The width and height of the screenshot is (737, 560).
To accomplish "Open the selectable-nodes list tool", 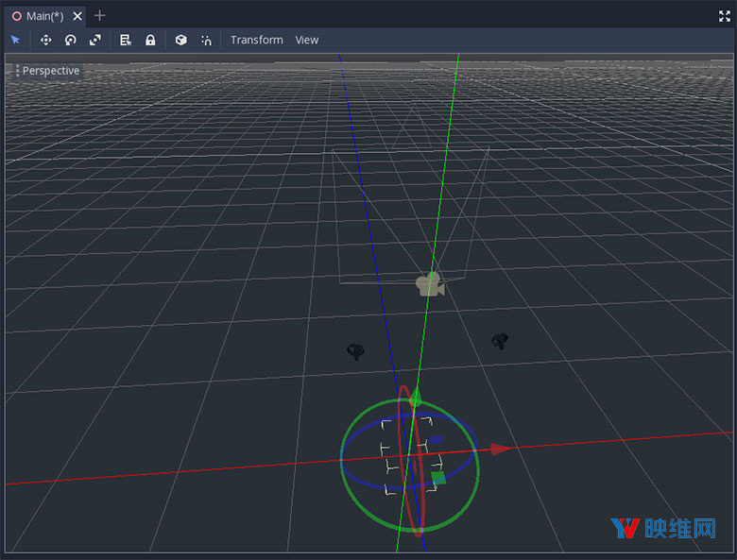I will 126,40.
